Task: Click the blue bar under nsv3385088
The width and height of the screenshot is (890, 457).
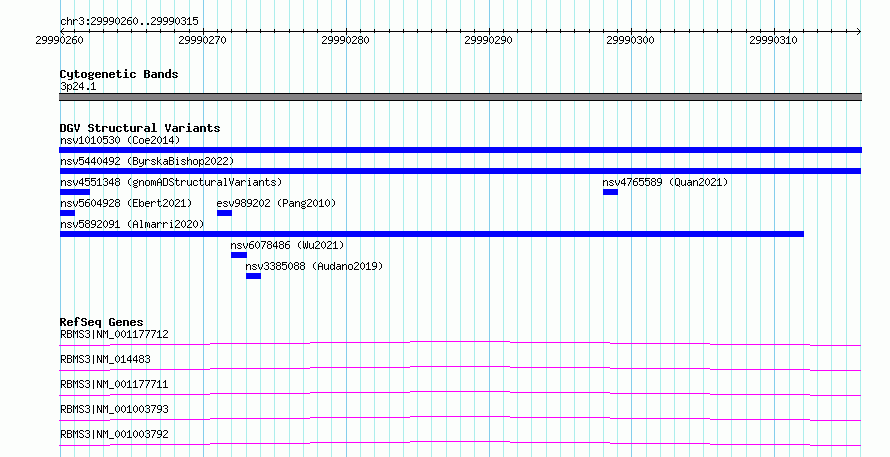Action: point(253,276)
